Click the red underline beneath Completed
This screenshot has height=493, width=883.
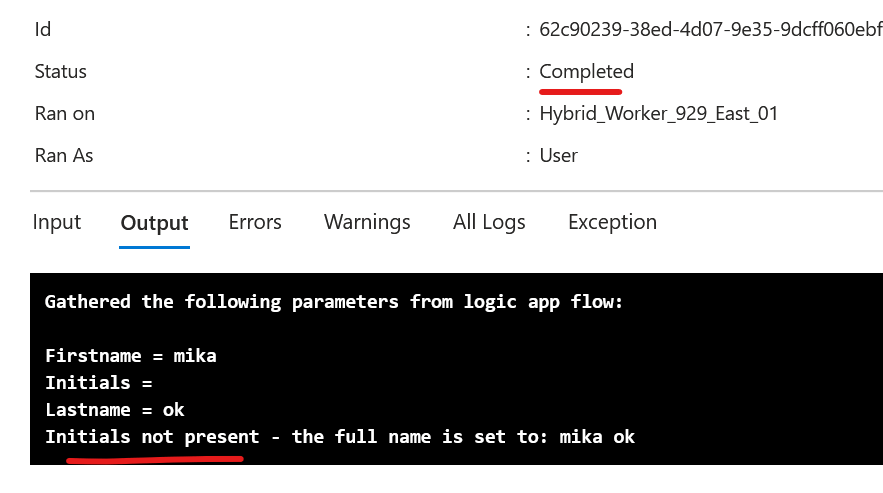[x=581, y=91]
